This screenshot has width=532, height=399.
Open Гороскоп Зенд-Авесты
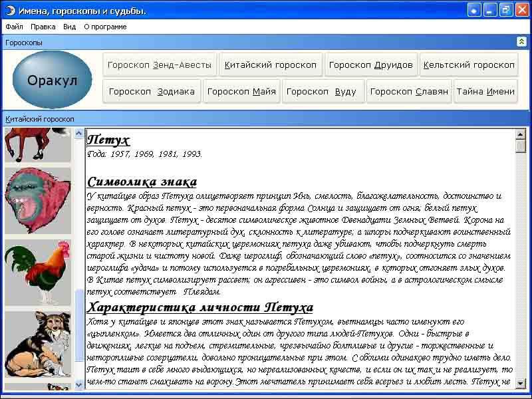pyautogui.click(x=160, y=65)
